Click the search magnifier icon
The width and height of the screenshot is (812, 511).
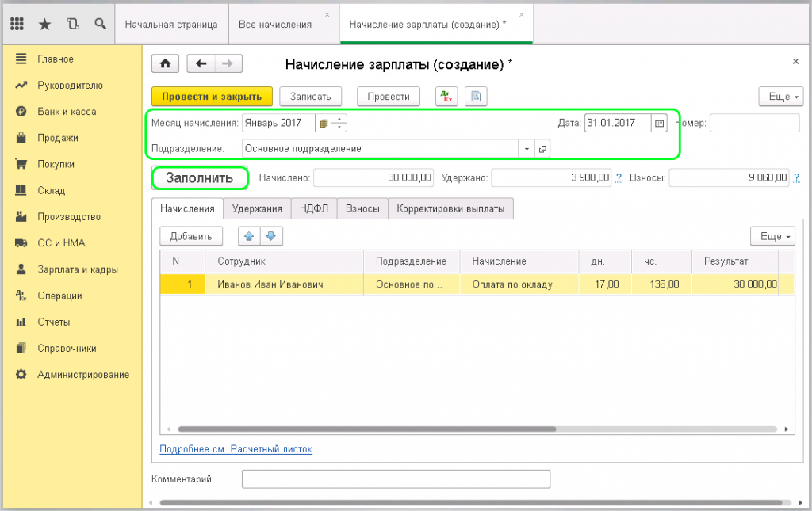pyautogui.click(x=100, y=24)
